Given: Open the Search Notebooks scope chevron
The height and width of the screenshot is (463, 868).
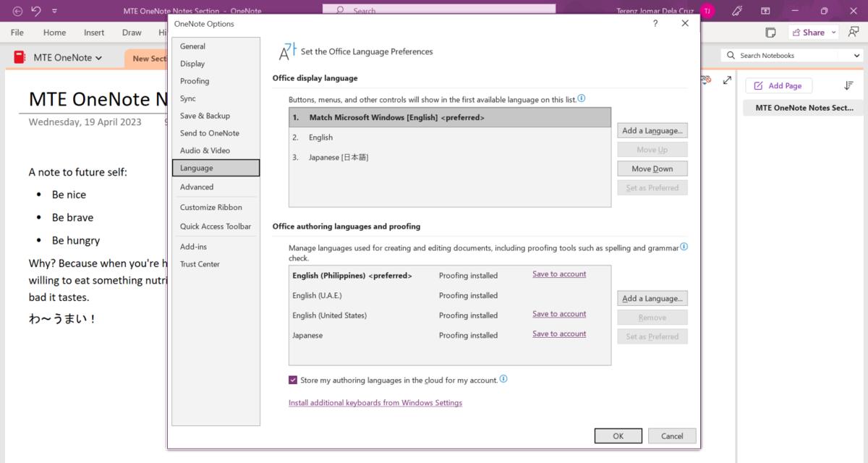Looking at the screenshot, I should pos(856,55).
